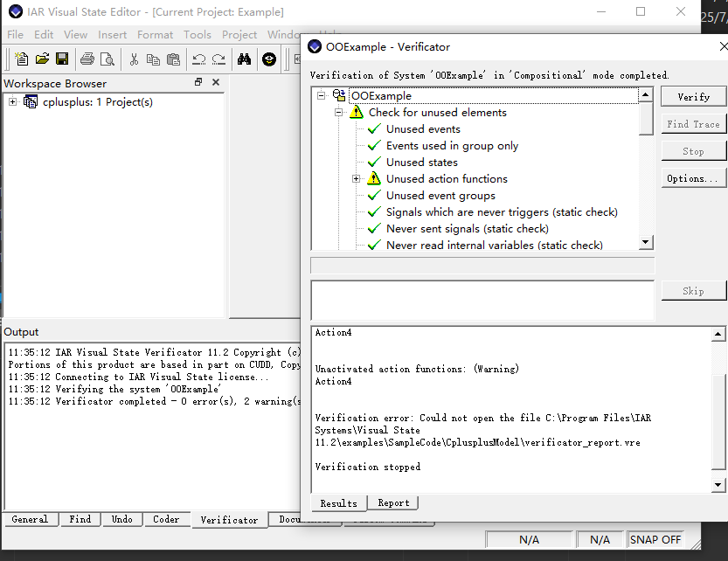Float the Workspace Browser panel

coord(198,82)
